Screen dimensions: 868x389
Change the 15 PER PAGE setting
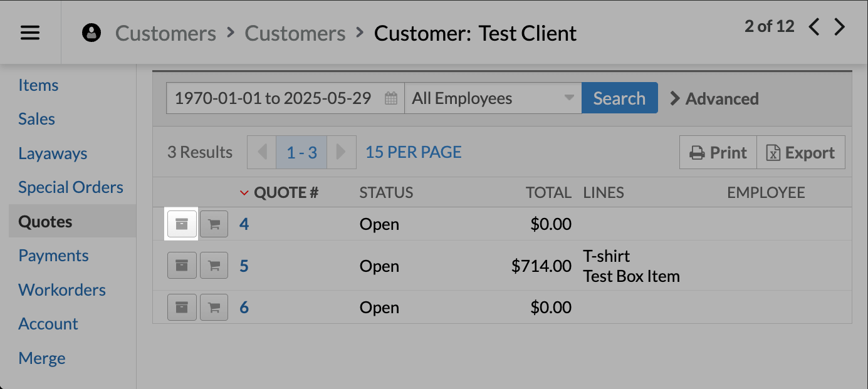413,152
